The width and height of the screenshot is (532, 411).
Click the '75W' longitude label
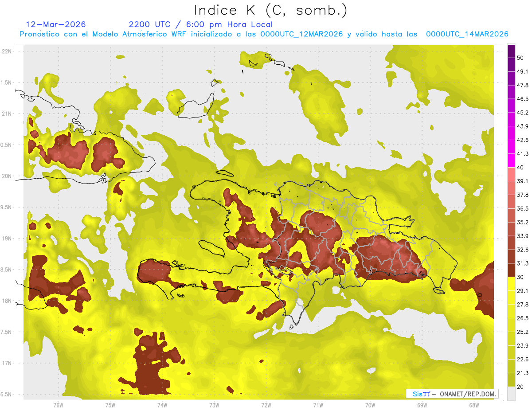110,405
